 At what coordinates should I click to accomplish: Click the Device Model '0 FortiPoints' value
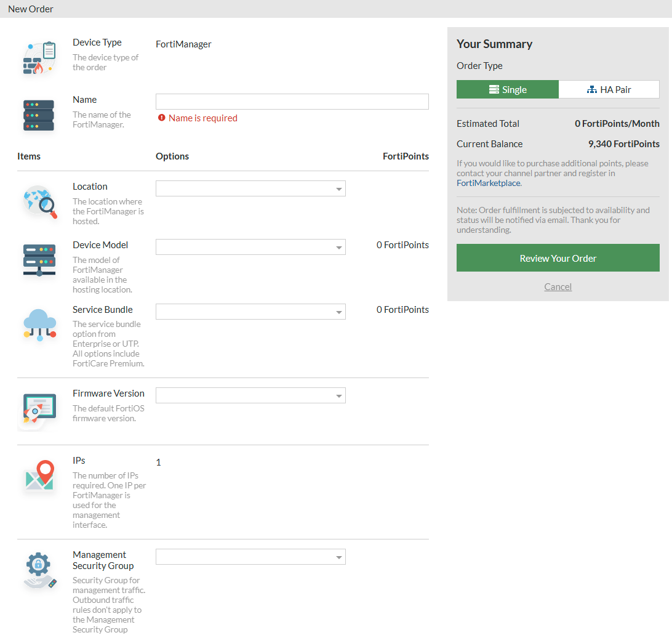point(402,245)
